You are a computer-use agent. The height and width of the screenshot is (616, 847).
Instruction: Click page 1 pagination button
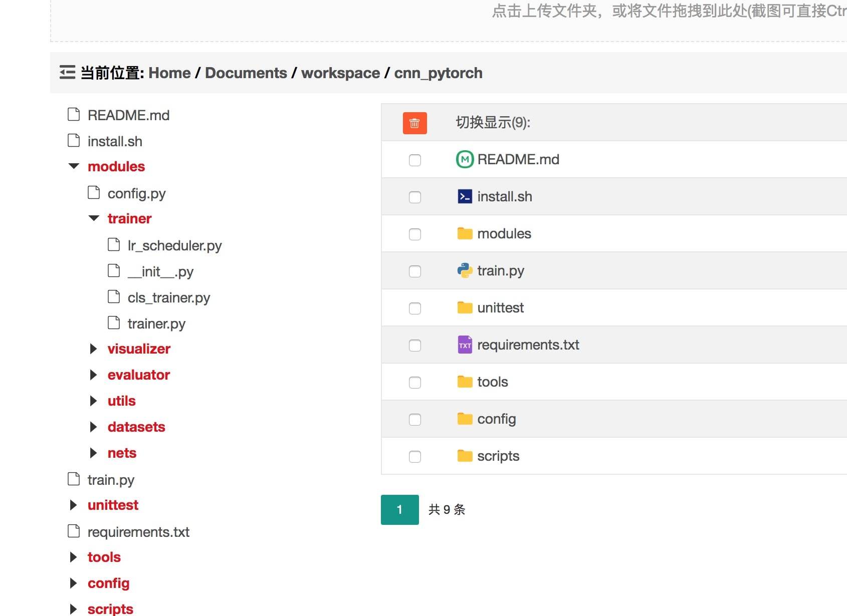(400, 510)
